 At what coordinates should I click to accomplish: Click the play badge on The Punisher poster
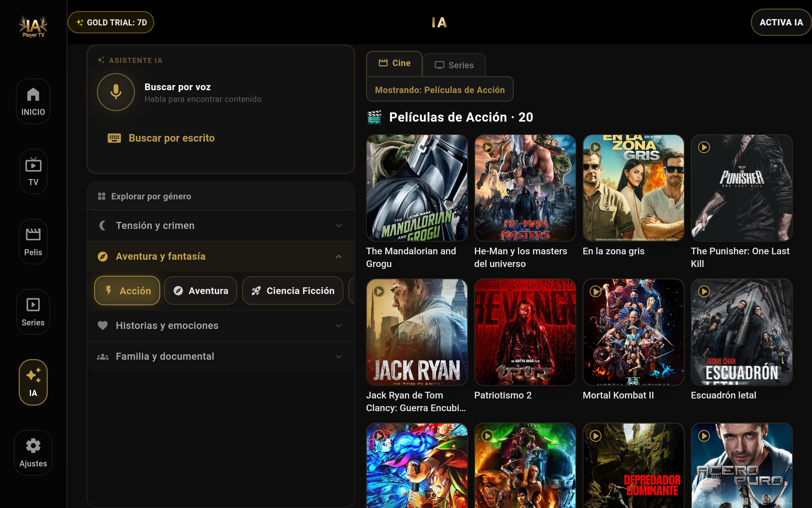(704, 147)
